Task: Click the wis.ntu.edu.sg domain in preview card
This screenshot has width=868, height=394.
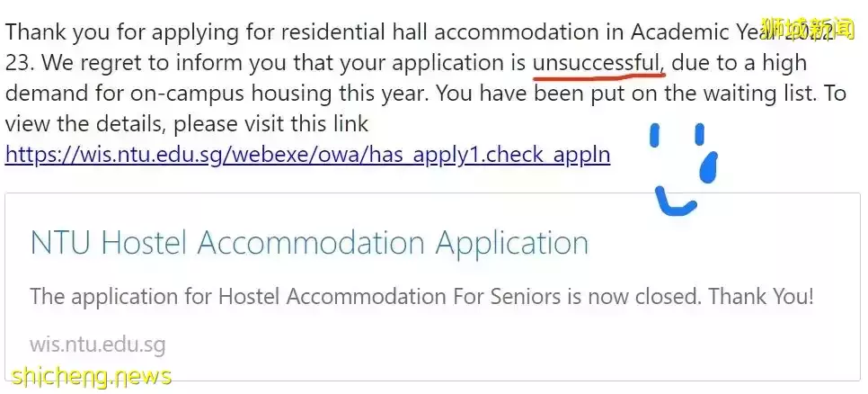Action: coord(97,344)
